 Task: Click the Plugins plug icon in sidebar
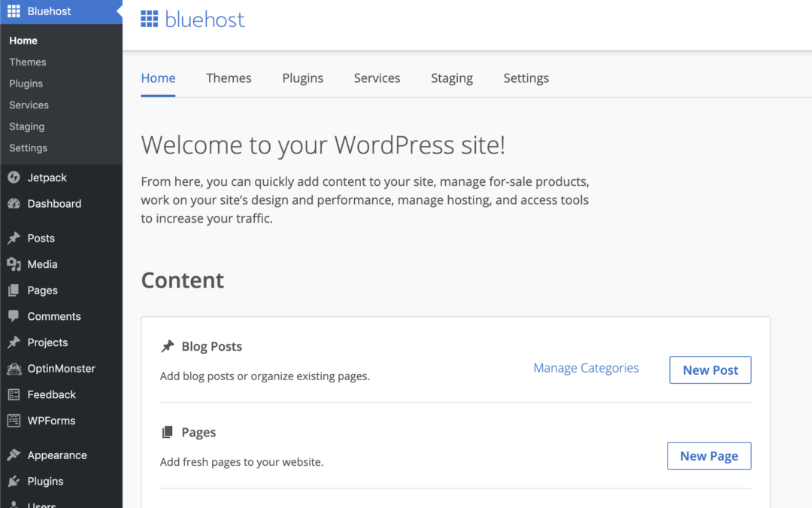[x=14, y=481]
